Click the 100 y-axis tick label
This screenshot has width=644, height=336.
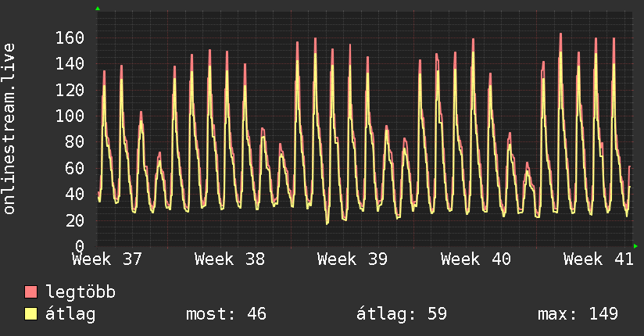[x=70, y=116]
